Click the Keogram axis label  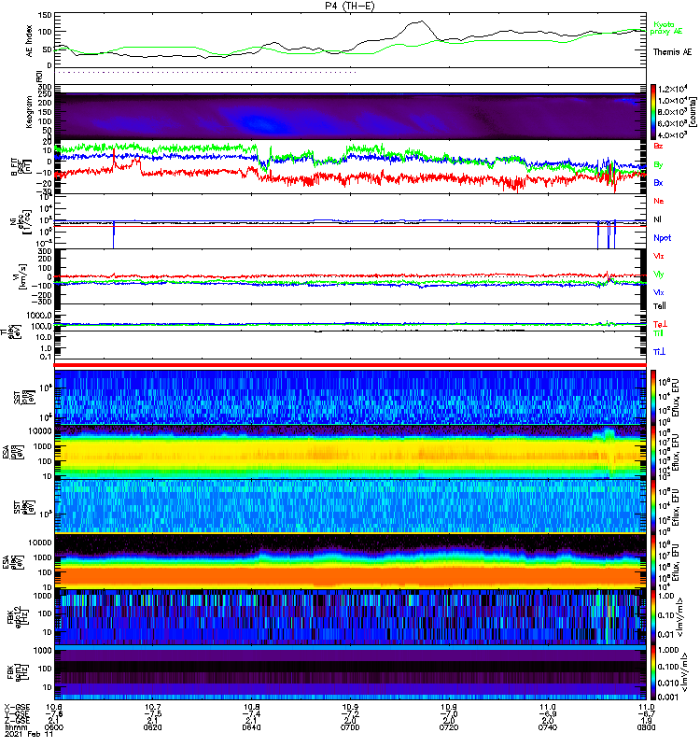pyautogui.click(x=30, y=112)
